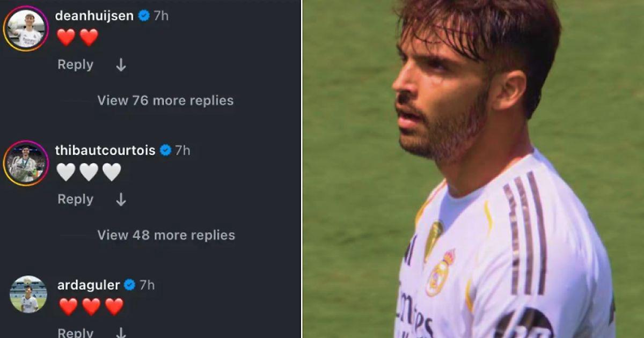Viewport: 644px width, 338px height.
Task: Open the thibautcourtois username link
Action: tap(105, 151)
